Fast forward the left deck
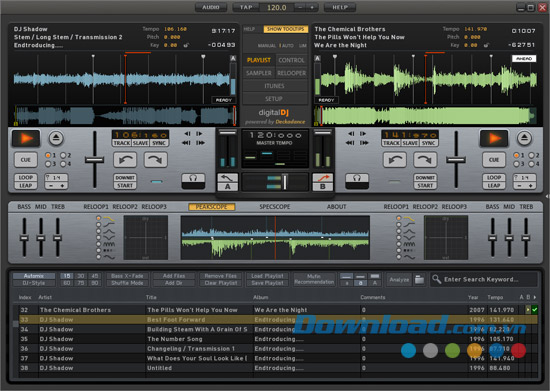 (x=200, y=143)
